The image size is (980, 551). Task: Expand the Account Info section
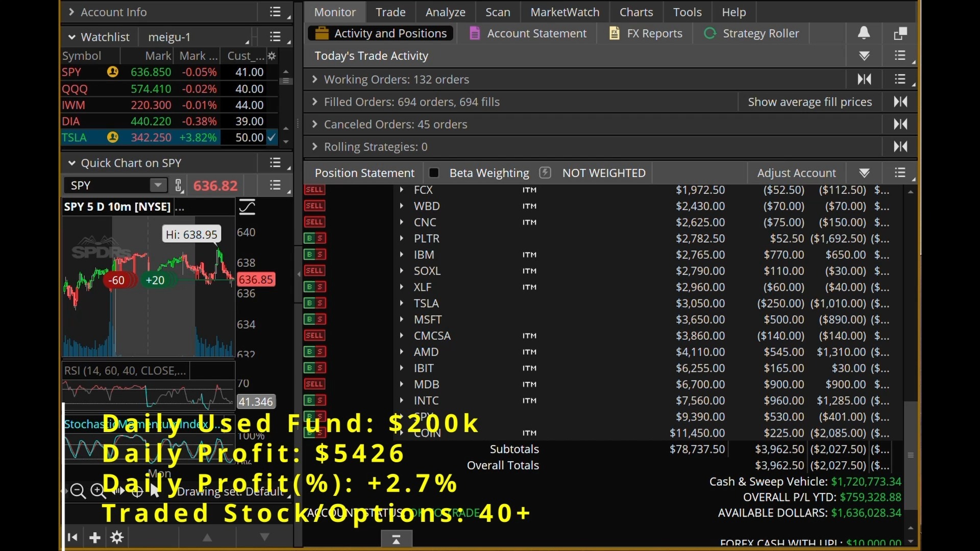pyautogui.click(x=71, y=12)
